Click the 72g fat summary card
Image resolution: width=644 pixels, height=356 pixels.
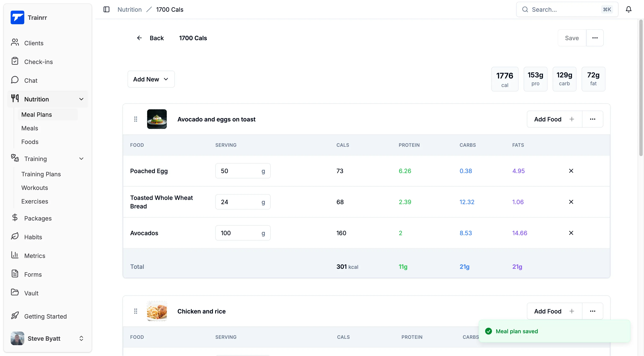click(x=593, y=79)
